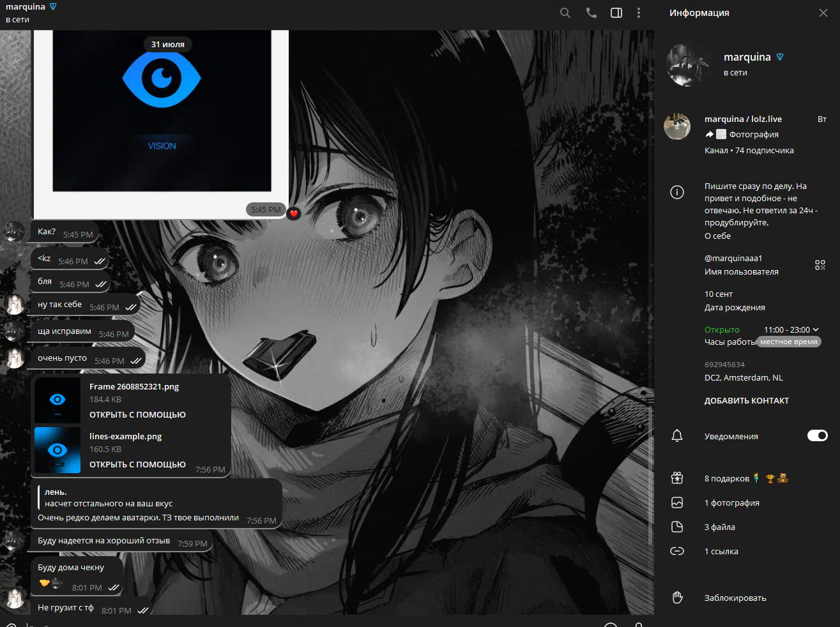Click the 'очень пусто' message
The image size is (840, 627).
[x=88, y=359]
